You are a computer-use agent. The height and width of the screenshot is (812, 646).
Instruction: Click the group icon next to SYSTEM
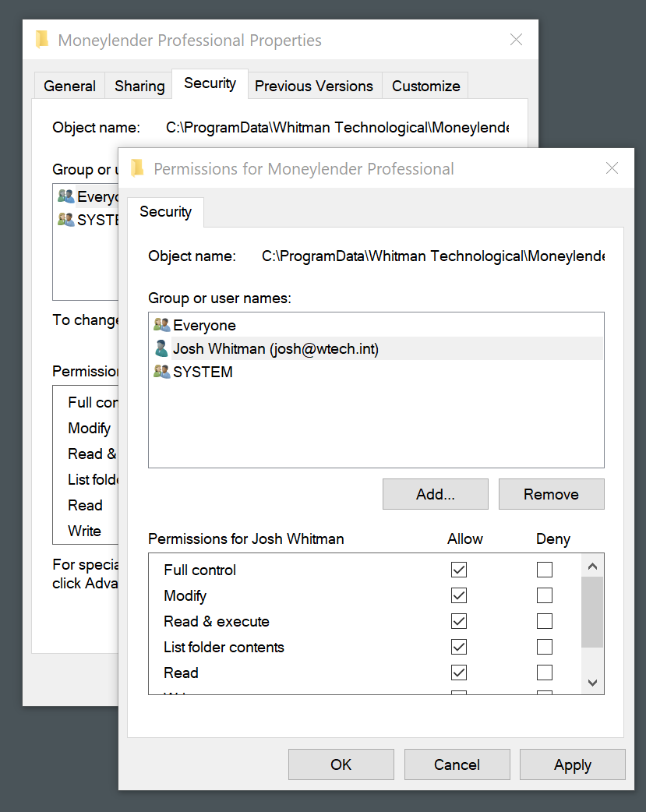coord(162,372)
